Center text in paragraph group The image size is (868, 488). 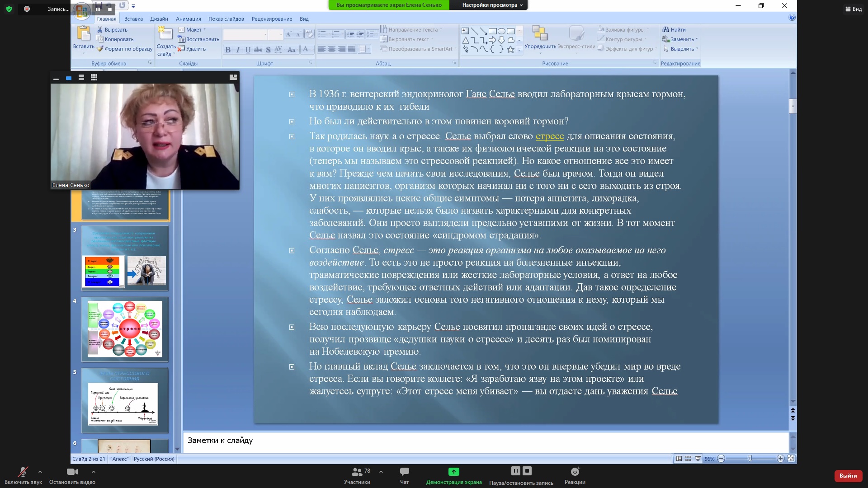(331, 49)
